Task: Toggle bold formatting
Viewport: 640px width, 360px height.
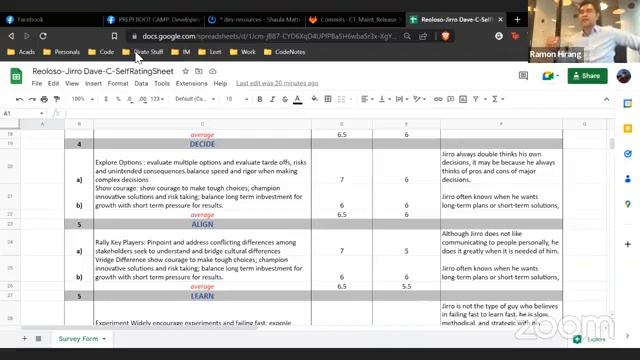Action: 260,99
